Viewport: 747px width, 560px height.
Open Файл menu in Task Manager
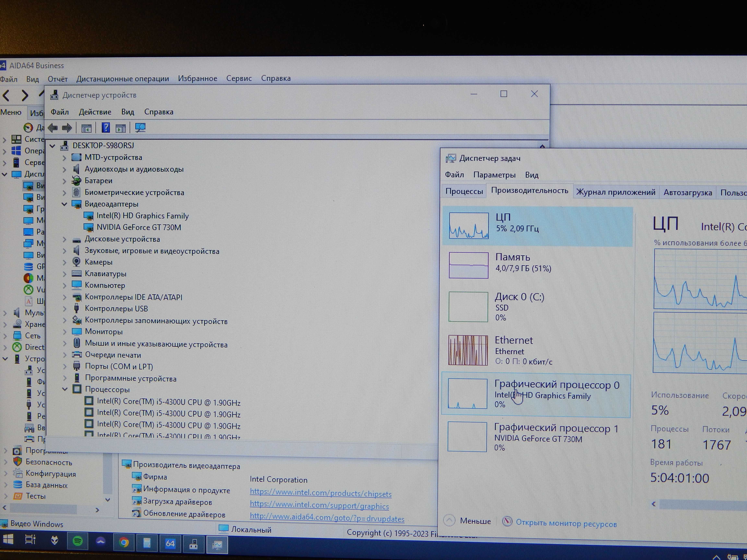click(454, 175)
